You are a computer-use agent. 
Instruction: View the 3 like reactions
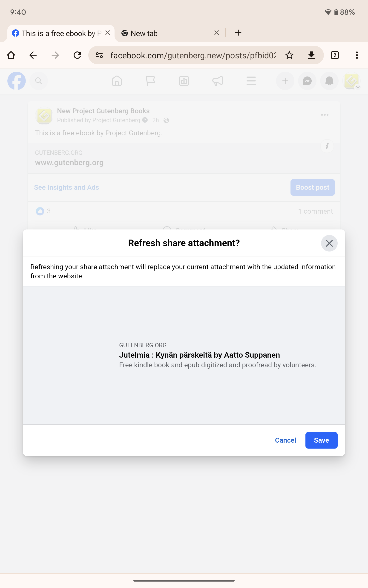(43, 211)
